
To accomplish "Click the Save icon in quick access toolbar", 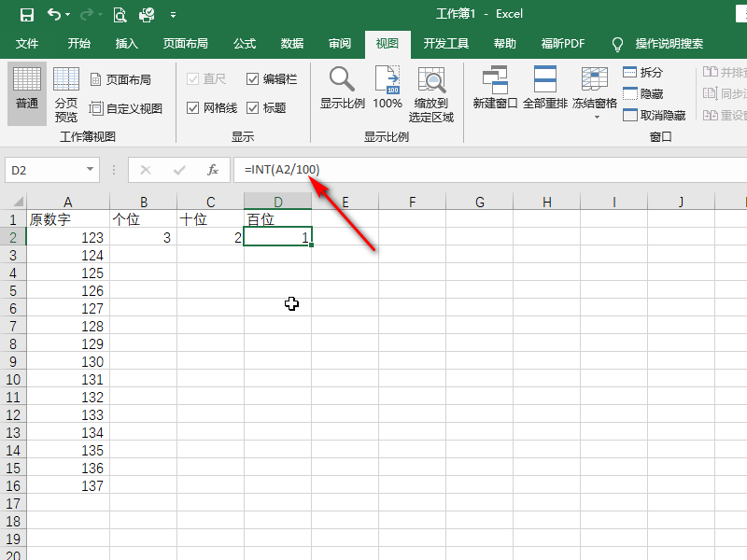I will pyautogui.click(x=27, y=15).
